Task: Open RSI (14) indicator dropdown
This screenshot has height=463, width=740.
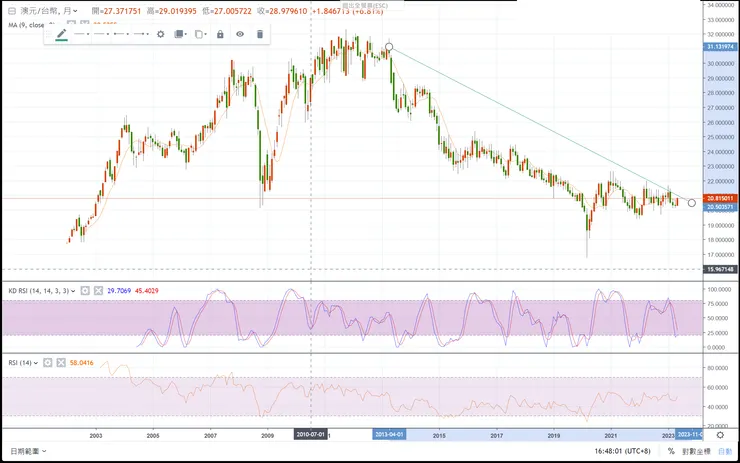Action: click(x=36, y=363)
